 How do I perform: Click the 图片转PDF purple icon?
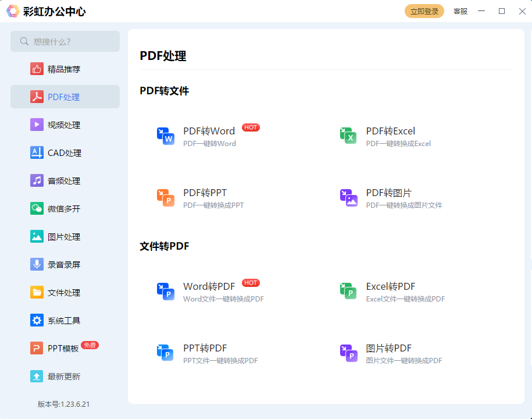(349, 353)
